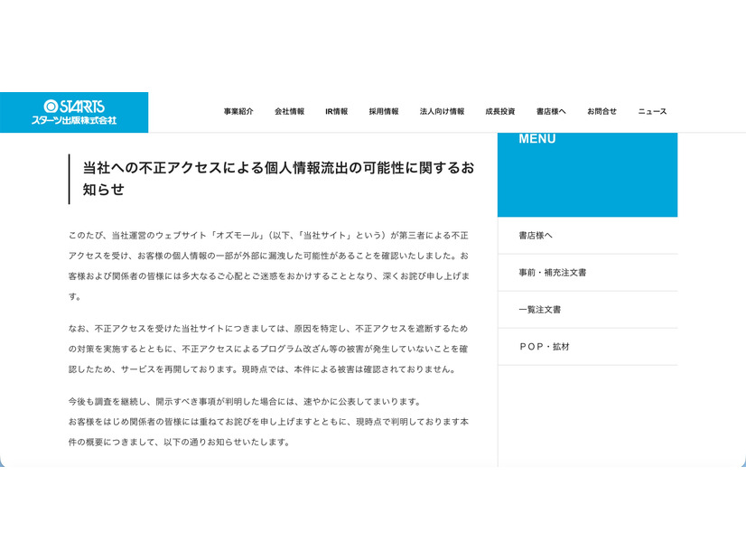
Task: Click paragraph starting with なお、不正アクセス
Action: [269, 349]
